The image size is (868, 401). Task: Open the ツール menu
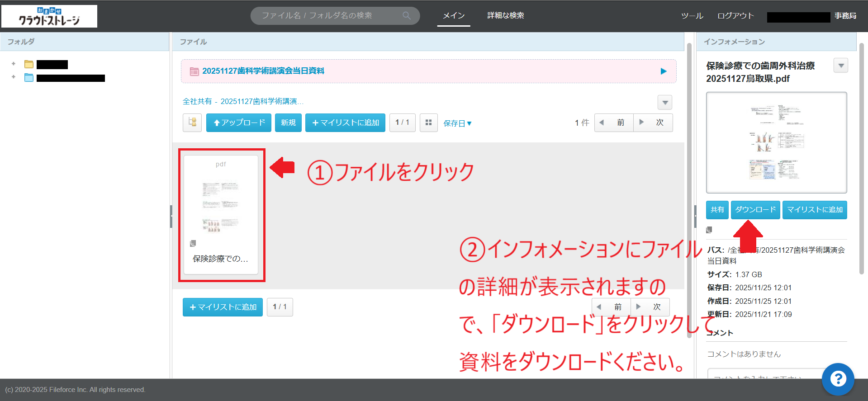tap(692, 16)
